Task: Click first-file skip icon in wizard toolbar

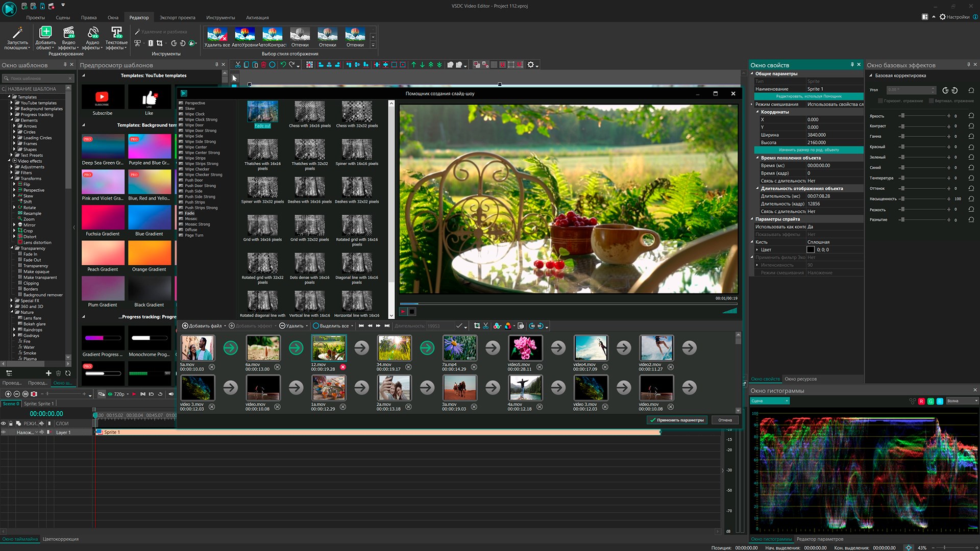Action: tap(361, 325)
